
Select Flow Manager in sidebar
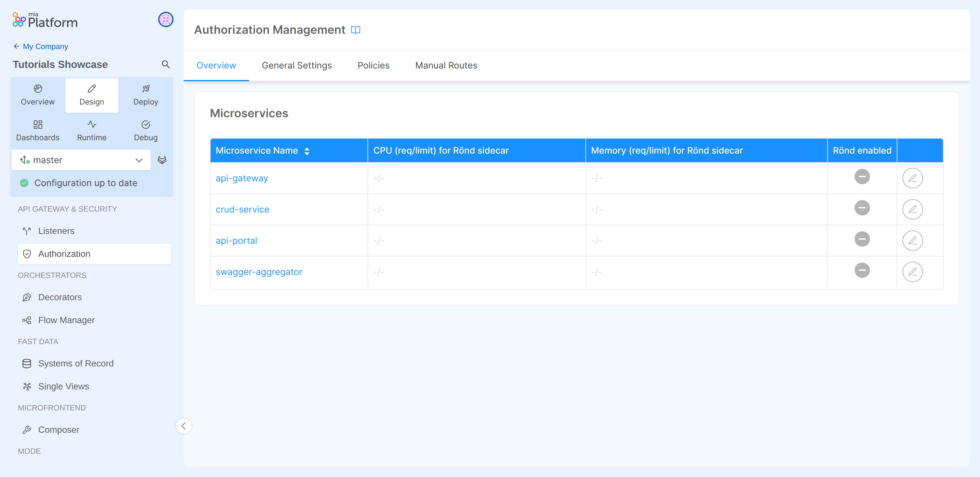66,320
